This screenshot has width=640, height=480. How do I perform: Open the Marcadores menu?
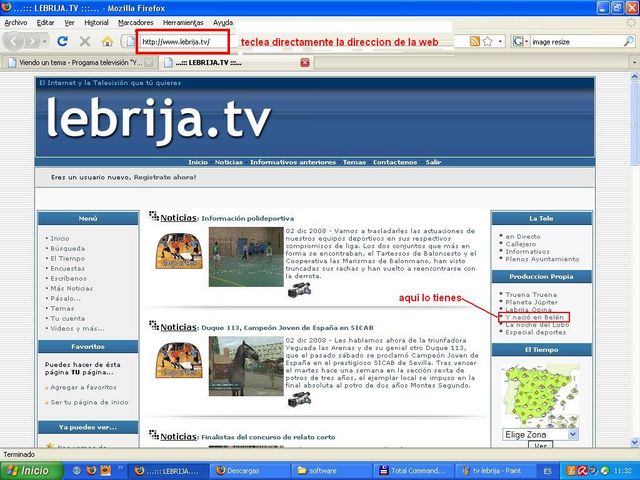pos(136,22)
